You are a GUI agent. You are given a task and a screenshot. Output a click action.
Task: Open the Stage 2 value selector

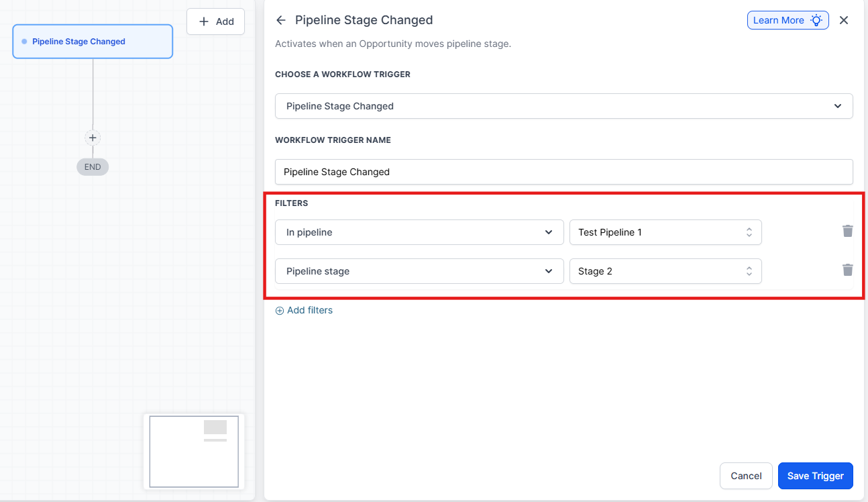pos(665,271)
